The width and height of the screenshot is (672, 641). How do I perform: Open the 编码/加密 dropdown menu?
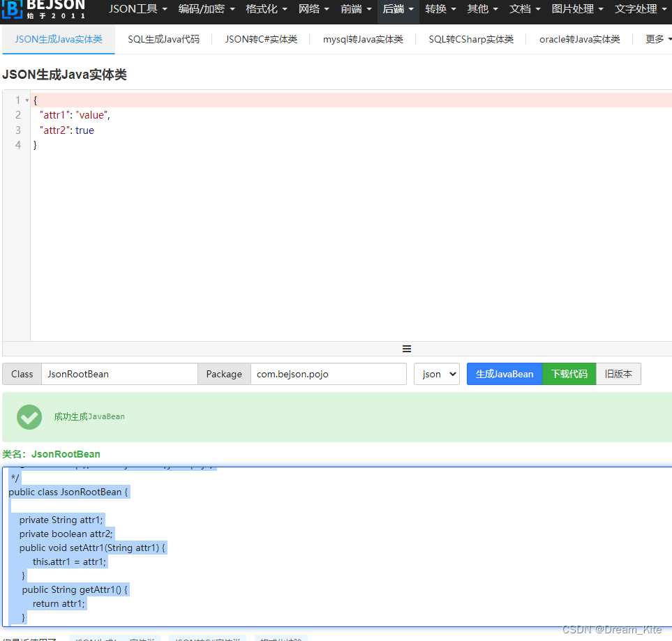click(206, 9)
